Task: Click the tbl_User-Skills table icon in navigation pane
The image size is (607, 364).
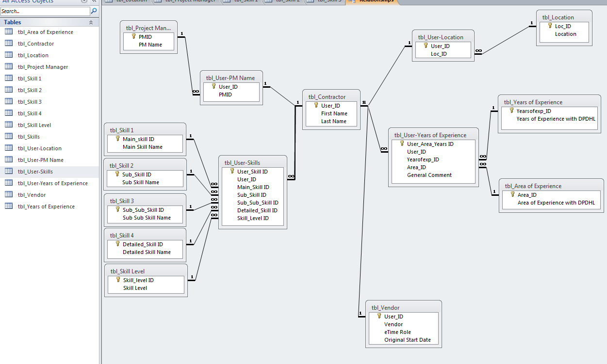Action: [8, 172]
